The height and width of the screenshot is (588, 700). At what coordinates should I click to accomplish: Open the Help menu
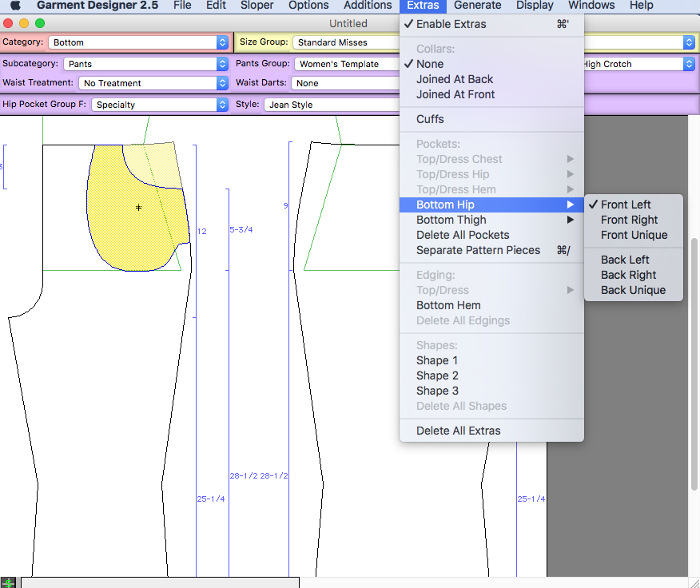(x=642, y=6)
